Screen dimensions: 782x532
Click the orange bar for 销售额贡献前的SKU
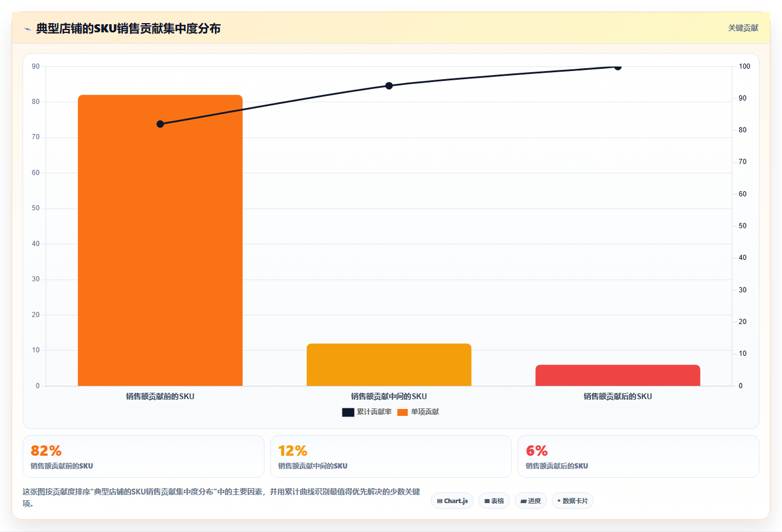click(160, 240)
